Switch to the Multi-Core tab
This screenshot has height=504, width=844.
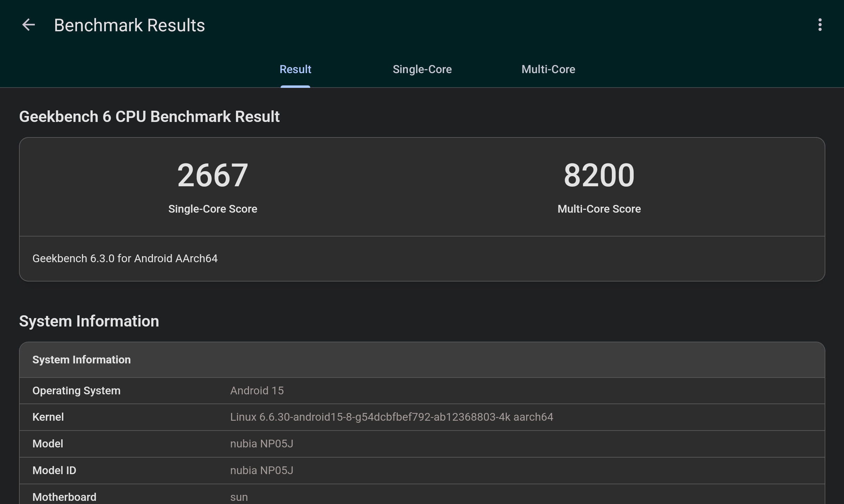click(548, 69)
